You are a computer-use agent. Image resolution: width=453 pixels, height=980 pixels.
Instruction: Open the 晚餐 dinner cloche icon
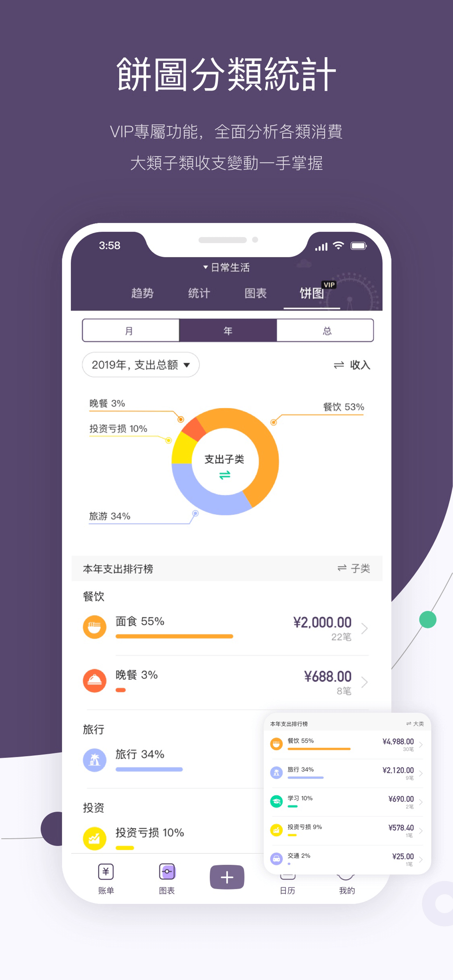[x=94, y=680]
